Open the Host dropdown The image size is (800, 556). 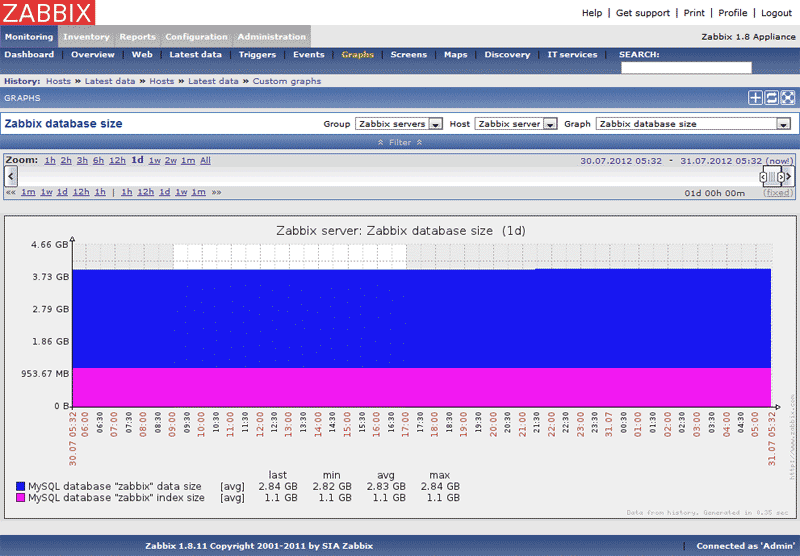515,124
